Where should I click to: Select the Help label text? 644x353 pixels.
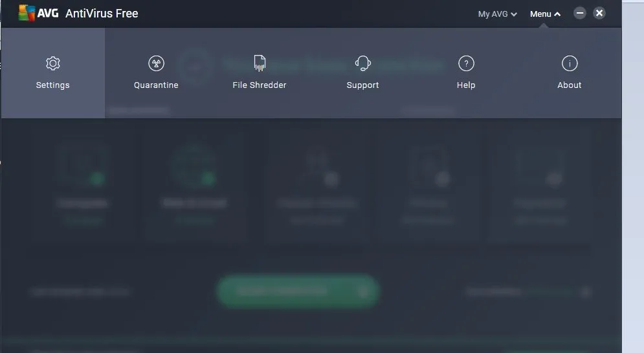(x=466, y=85)
